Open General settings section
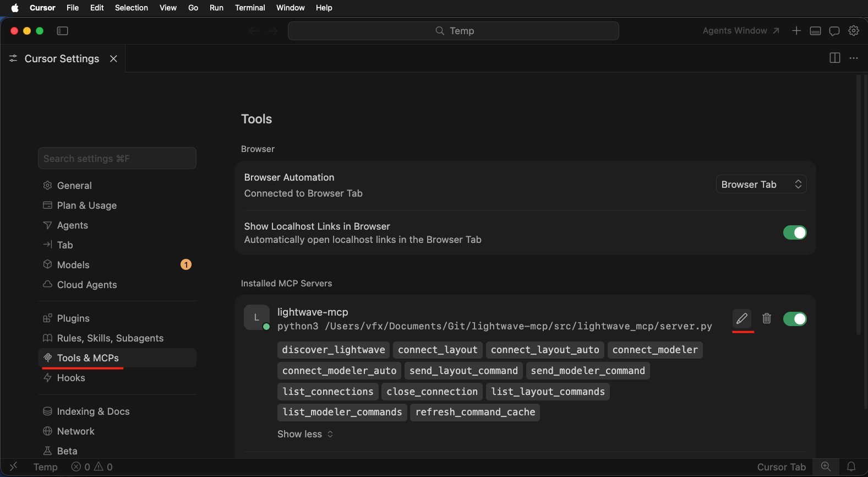Viewport: 868px width, 477px height. click(117, 186)
